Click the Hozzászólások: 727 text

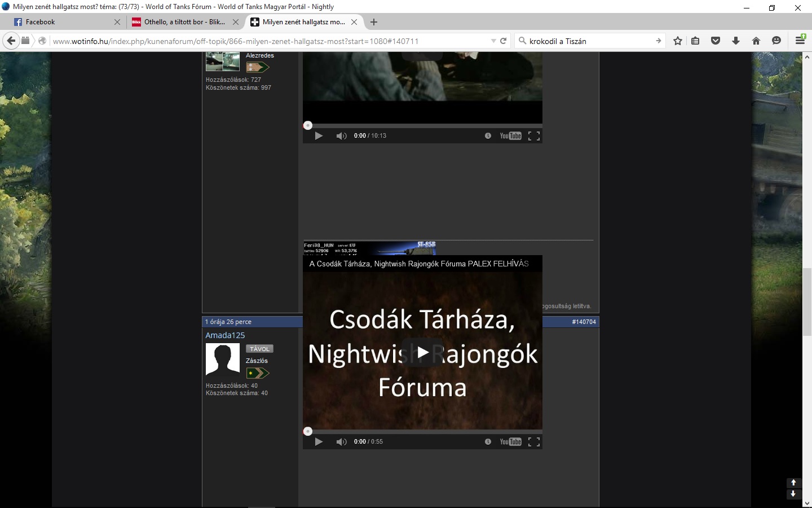(233, 80)
